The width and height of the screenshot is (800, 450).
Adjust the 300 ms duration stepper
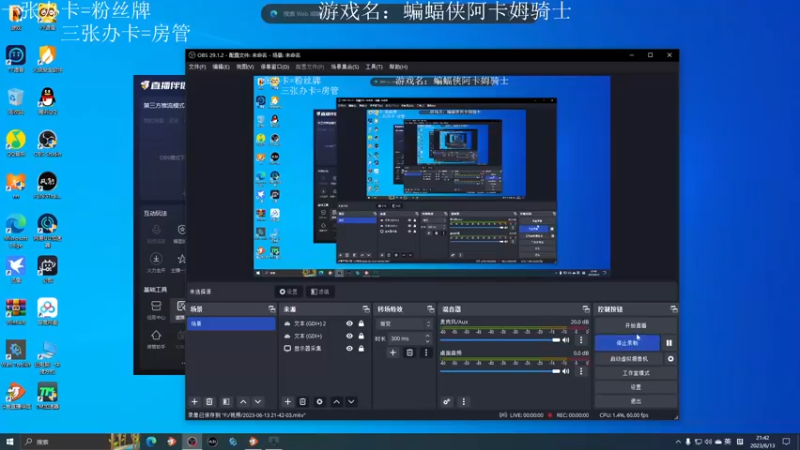click(x=428, y=338)
